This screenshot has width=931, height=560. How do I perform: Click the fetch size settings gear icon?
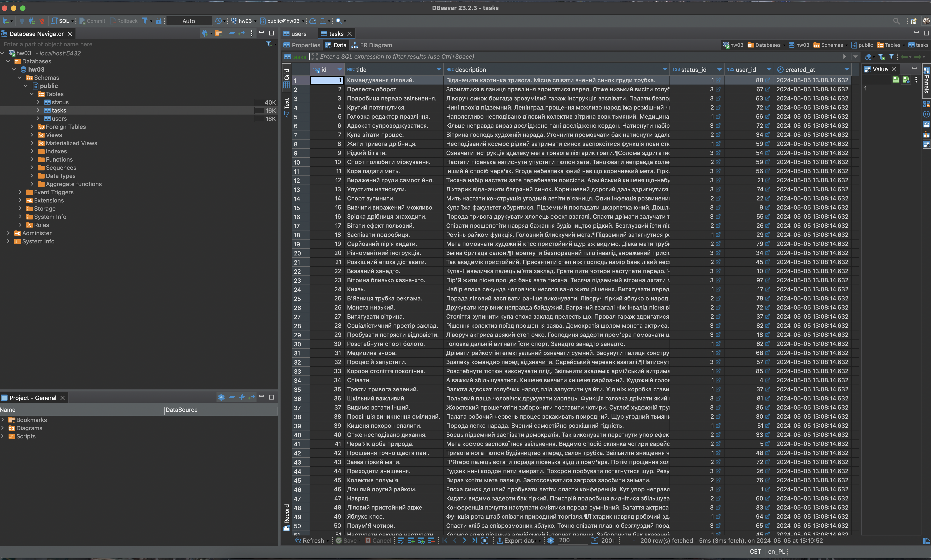click(x=551, y=540)
